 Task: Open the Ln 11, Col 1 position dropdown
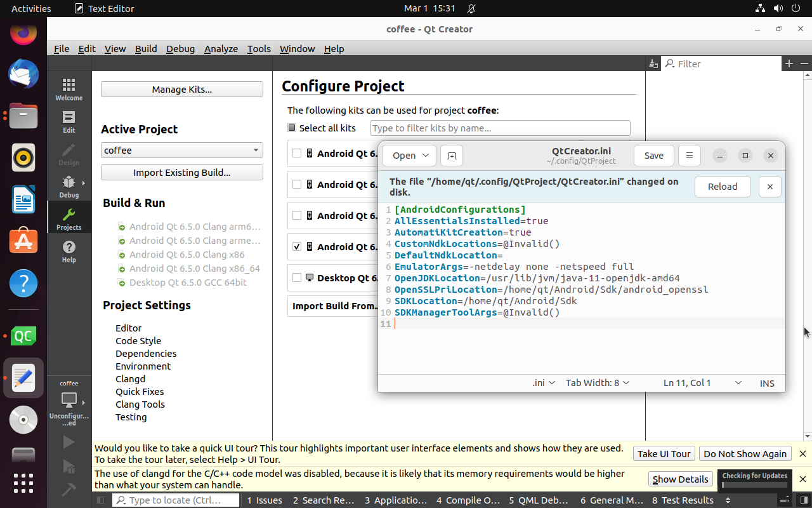pyautogui.click(x=702, y=383)
